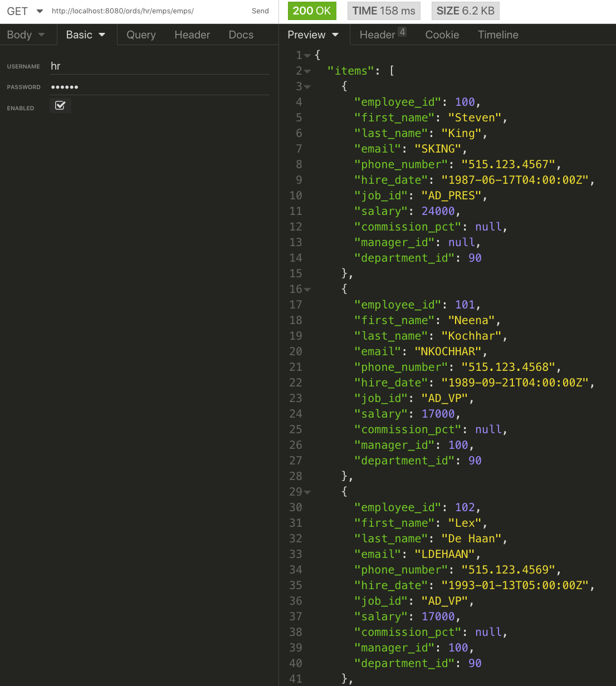The width and height of the screenshot is (616, 686).
Task: Fold the employee 101 object at line 16
Action: (307, 290)
